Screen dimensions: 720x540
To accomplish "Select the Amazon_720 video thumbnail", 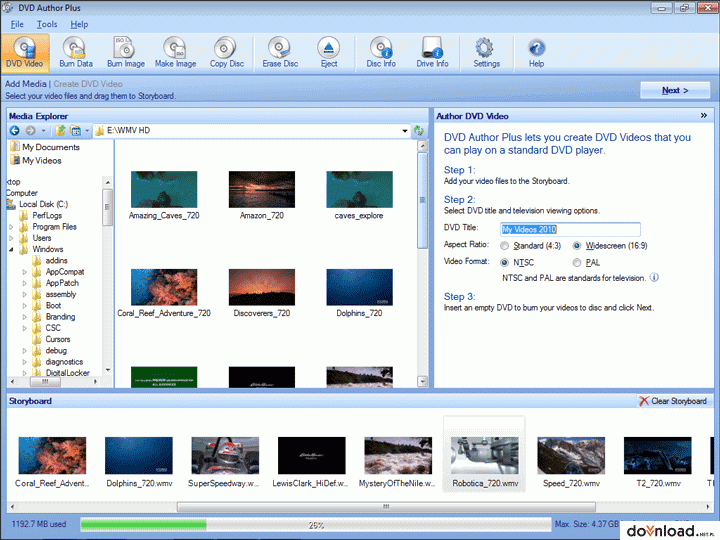I will coord(262,195).
